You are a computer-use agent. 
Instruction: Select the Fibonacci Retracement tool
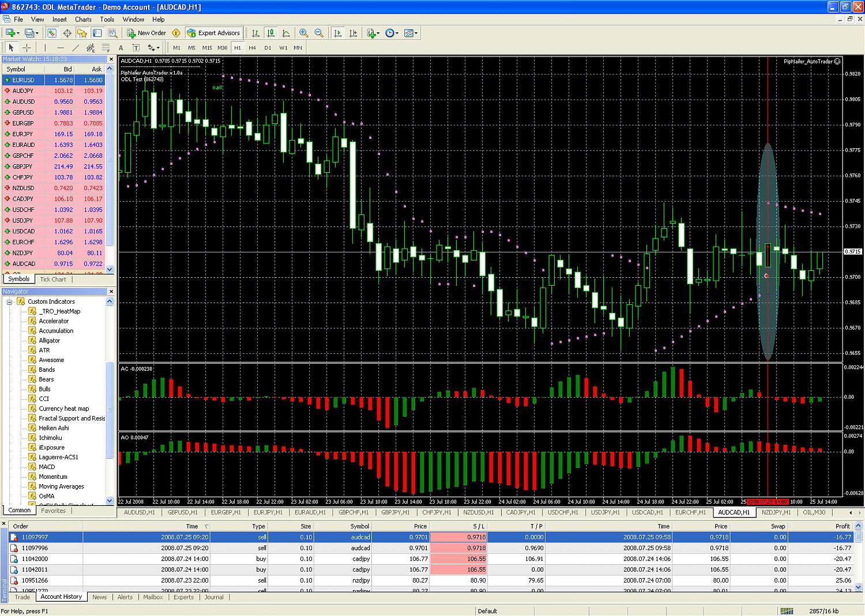106,47
